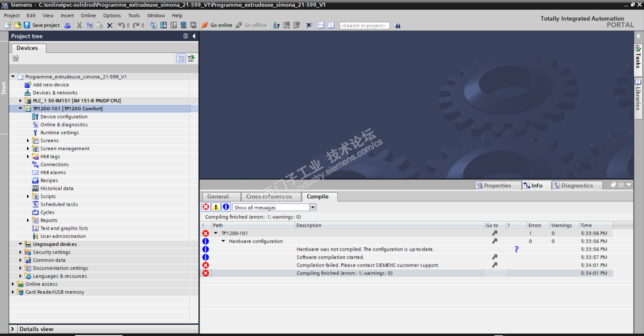644x336 pixels.
Task: Open the Start portal side tab
Action: pyautogui.click(x=4, y=88)
